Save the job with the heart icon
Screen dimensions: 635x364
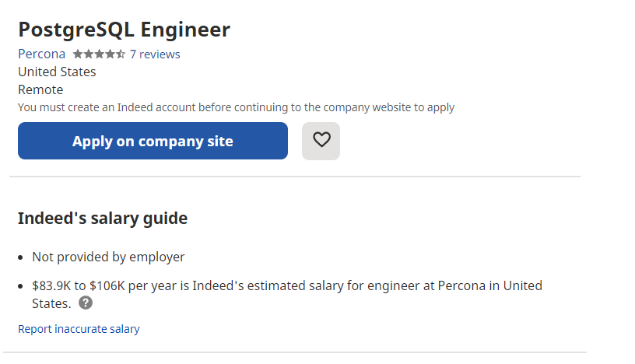[x=321, y=141]
